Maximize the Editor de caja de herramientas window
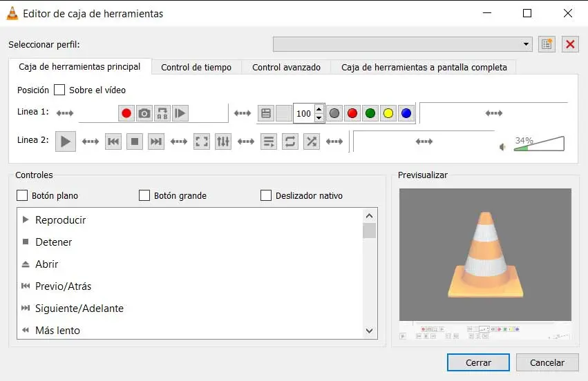Screen dimensions: 588x381 pyautogui.click(x=527, y=13)
